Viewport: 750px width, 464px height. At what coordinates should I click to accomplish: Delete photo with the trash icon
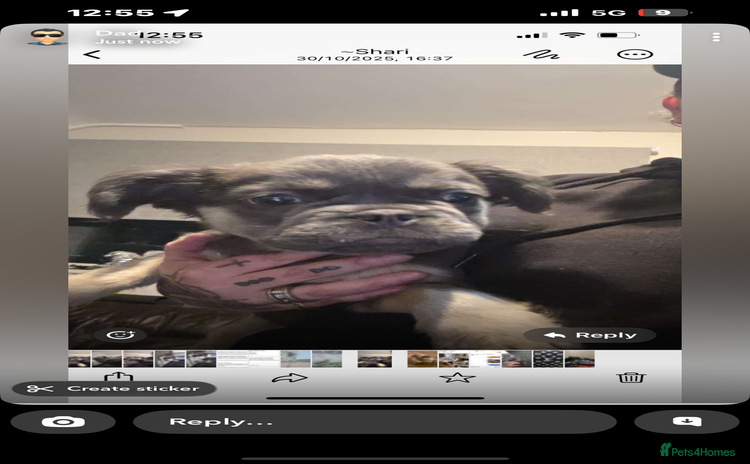pyautogui.click(x=631, y=377)
